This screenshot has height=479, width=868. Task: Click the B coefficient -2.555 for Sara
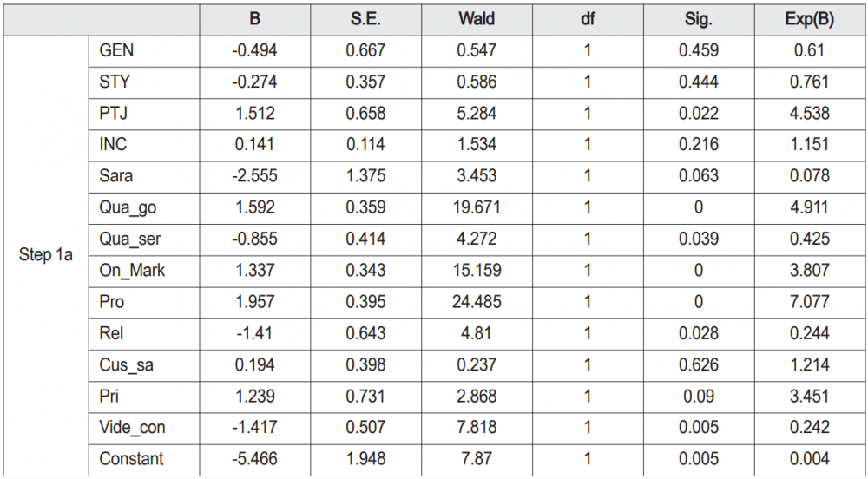click(254, 176)
